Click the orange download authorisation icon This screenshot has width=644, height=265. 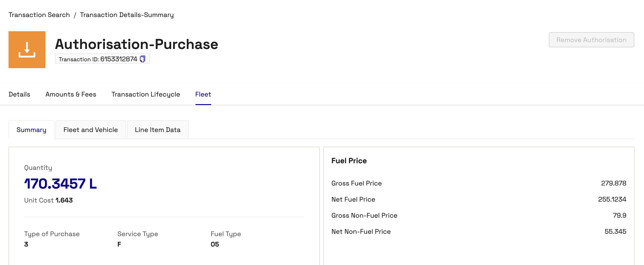click(27, 49)
